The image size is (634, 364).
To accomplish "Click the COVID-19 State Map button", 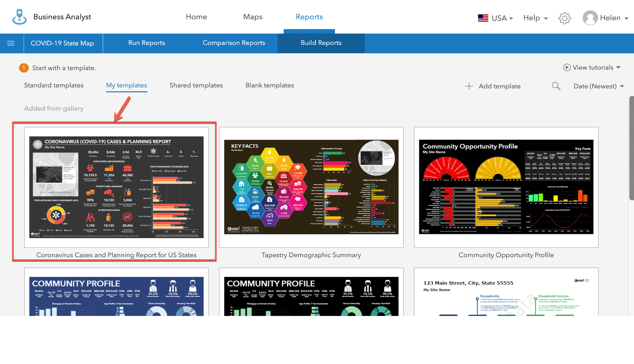I will pyautogui.click(x=62, y=43).
